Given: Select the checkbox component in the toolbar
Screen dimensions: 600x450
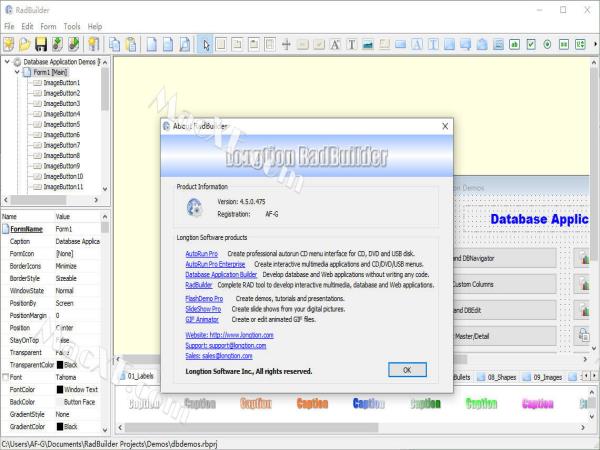Looking at the screenshot, I should [x=531, y=44].
